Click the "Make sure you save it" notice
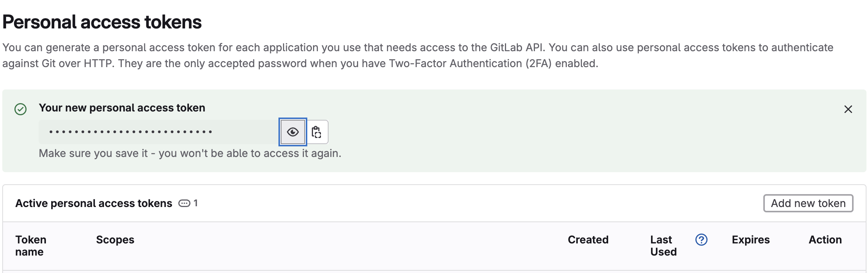Viewport: 868px width, 273px height. 190,153
